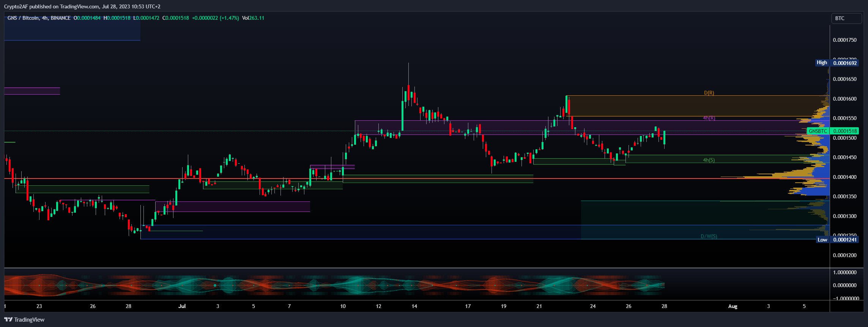Click the GNSBTC 0.0001518 current price tag

point(833,131)
